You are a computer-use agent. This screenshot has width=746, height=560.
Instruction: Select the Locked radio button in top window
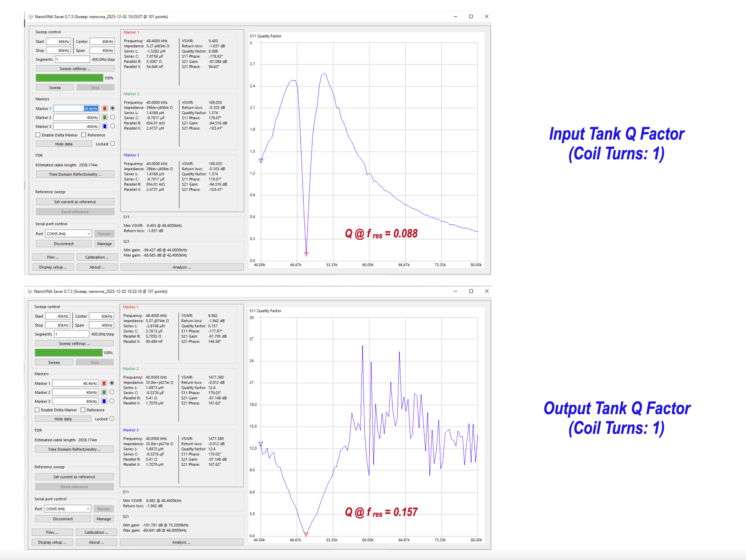point(112,144)
